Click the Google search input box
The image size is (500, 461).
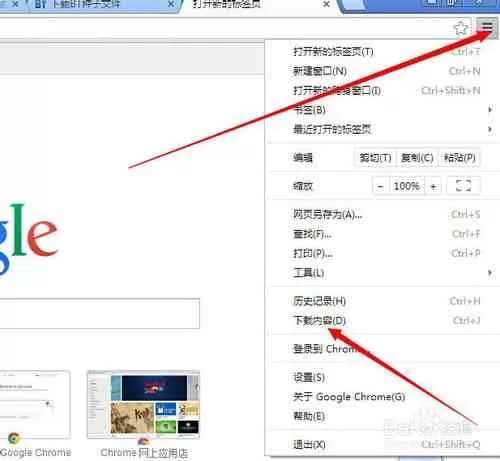100,313
